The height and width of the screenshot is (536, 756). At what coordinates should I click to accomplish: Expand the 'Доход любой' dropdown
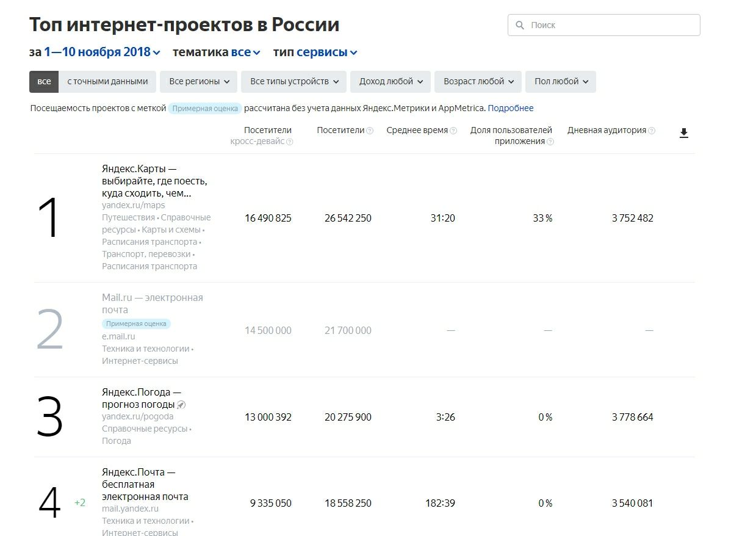tap(391, 81)
